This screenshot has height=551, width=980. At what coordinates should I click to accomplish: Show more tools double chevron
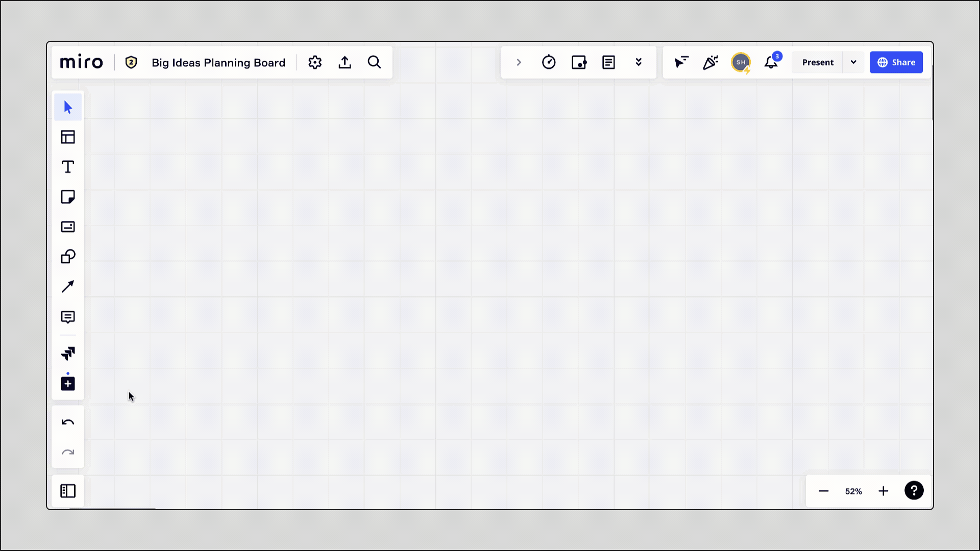[639, 62]
